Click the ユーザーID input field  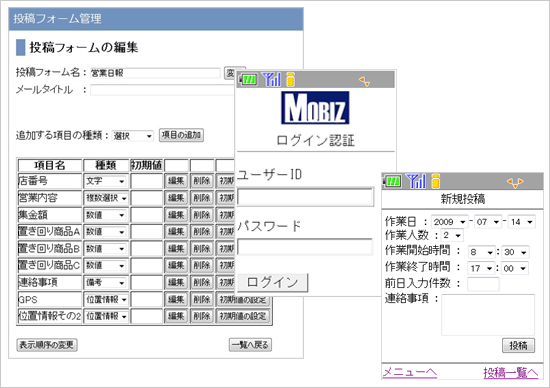coord(306,197)
